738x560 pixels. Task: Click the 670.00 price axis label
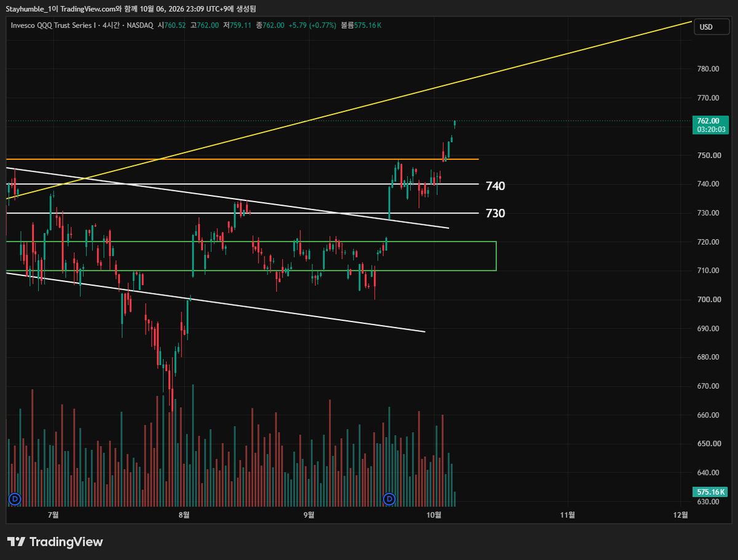[x=708, y=387]
